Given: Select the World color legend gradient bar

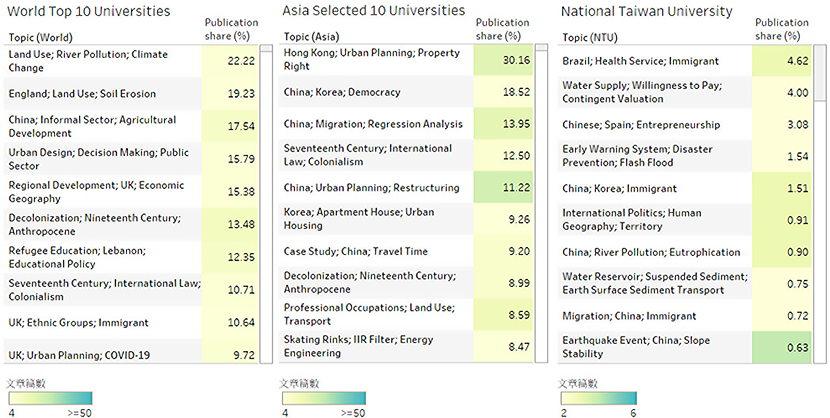Looking at the screenshot, I should tap(50, 398).
